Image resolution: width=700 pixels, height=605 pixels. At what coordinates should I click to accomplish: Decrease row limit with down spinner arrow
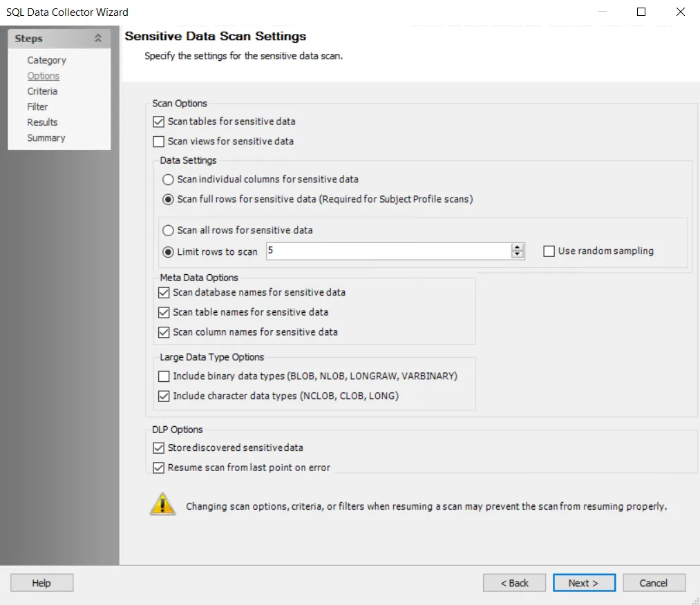pos(518,254)
